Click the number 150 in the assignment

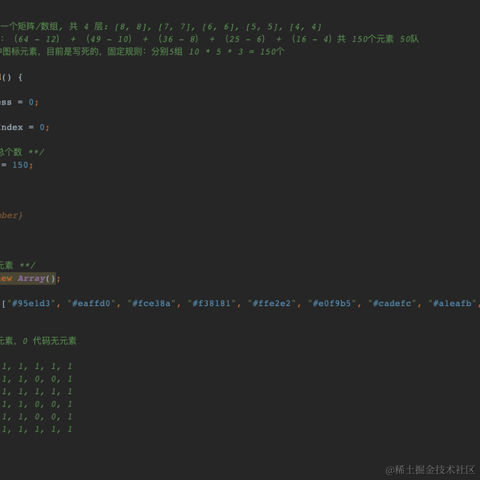20,165
